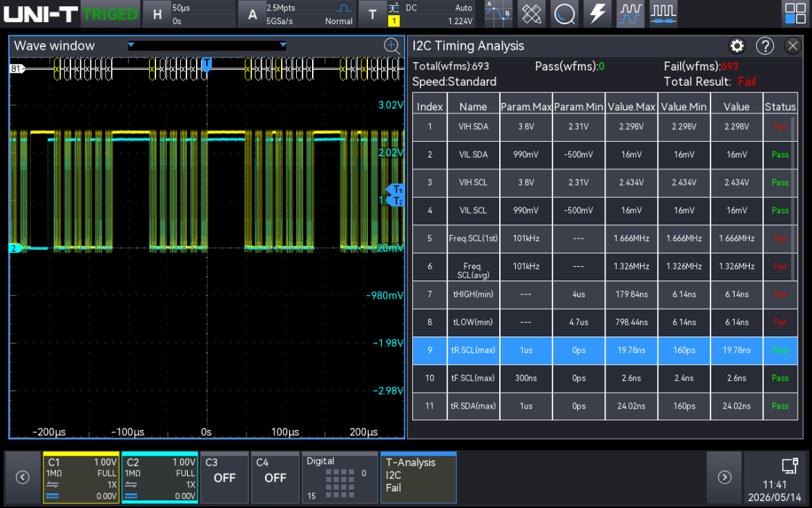This screenshot has width=812, height=508.
Task: Click the right handle of the waveform overview slider
Action: 283,45
